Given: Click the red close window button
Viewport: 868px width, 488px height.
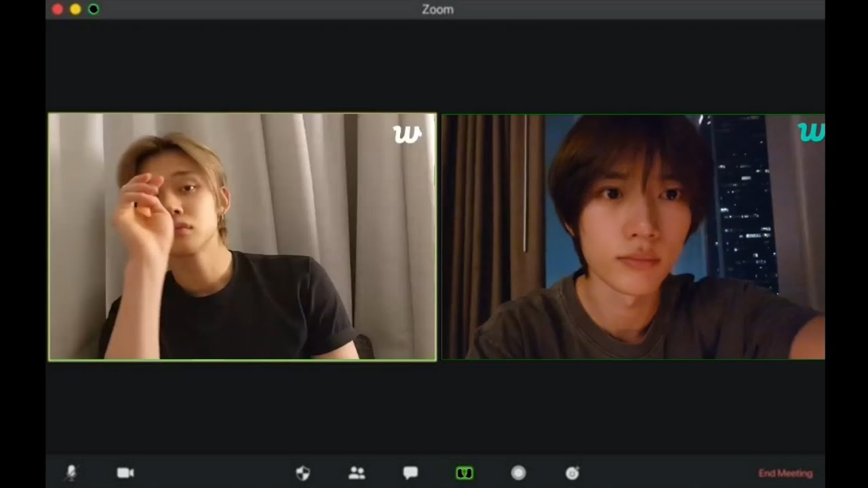Looking at the screenshot, I should 58,9.
